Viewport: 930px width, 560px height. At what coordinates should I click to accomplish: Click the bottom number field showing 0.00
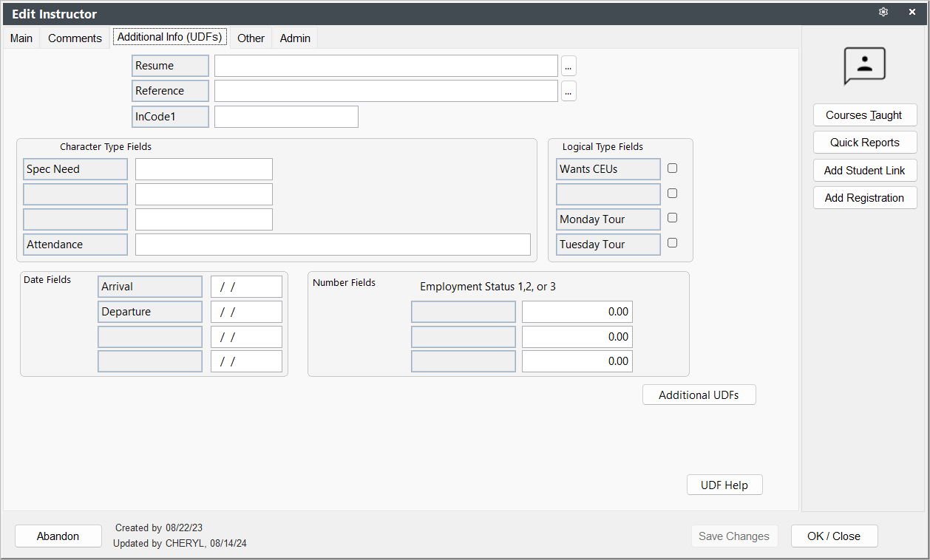coord(577,361)
